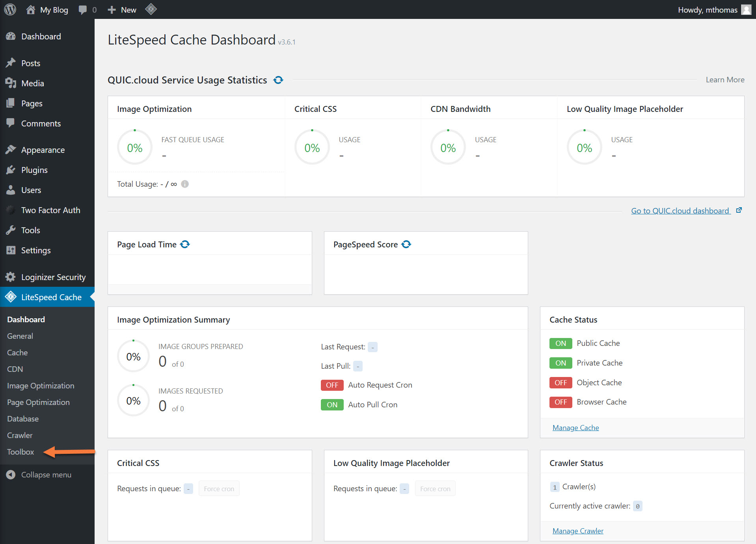The image size is (756, 544).
Task: Open the New content dropdown
Action: (122, 10)
